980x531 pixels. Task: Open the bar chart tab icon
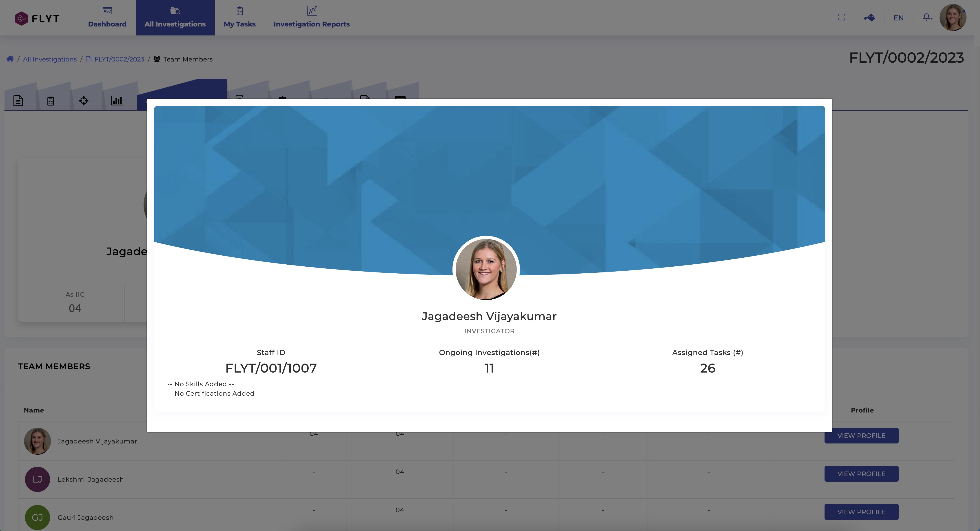pyautogui.click(x=116, y=101)
